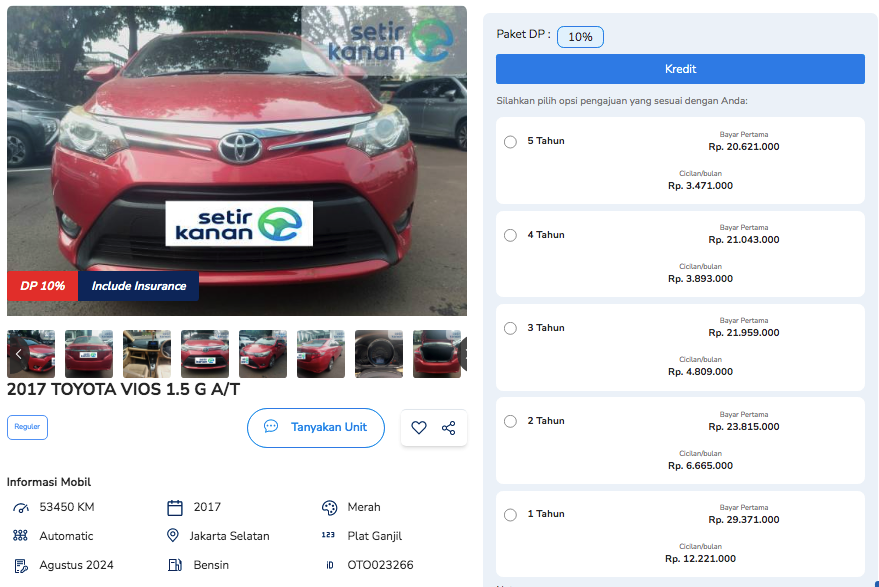The image size is (879, 587).
Task: Click the tax document icon beside Agustus 2024
Action: coord(21,566)
